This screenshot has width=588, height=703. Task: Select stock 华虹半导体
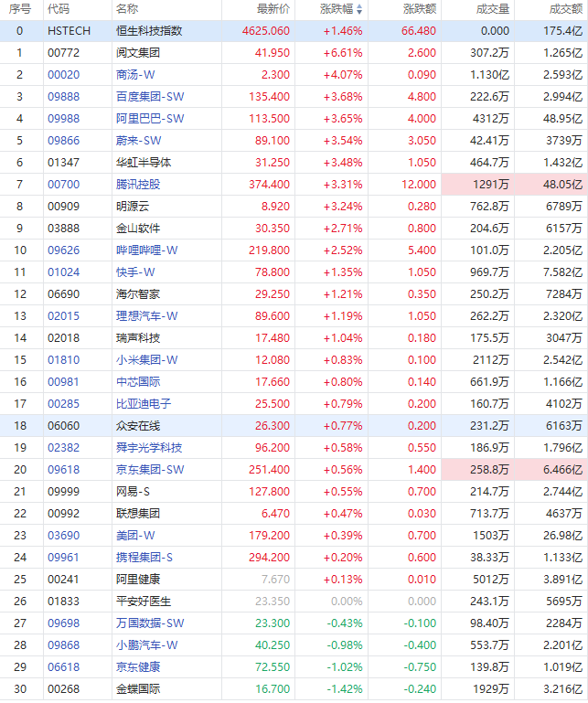[144, 163]
